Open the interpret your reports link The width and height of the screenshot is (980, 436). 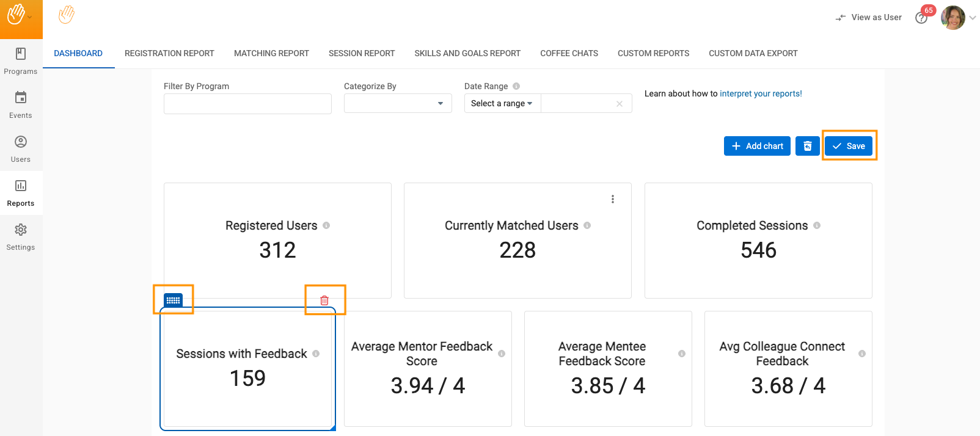pyautogui.click(x=761, y=93)
